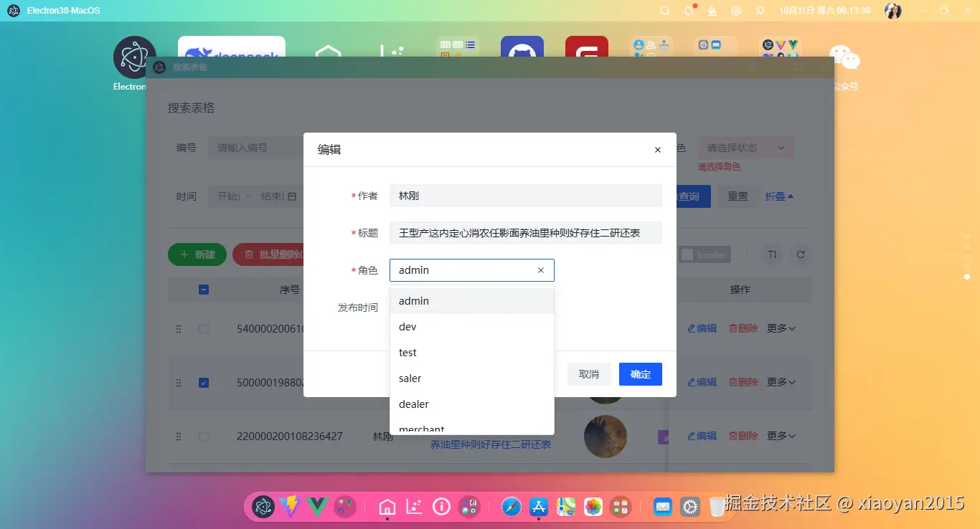980x529 pixels.
Task: Click the settings gear in the system top bar
Action: tap(736, 10)
